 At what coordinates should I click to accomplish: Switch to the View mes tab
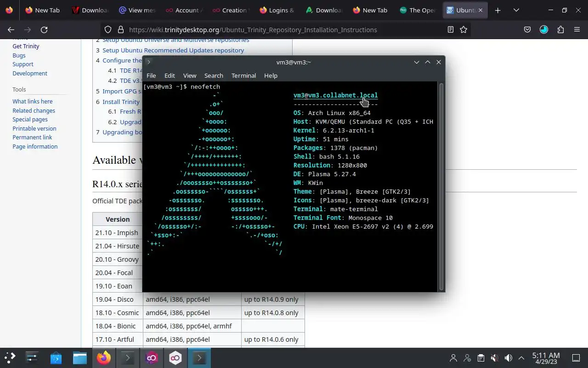coord(137,10)
